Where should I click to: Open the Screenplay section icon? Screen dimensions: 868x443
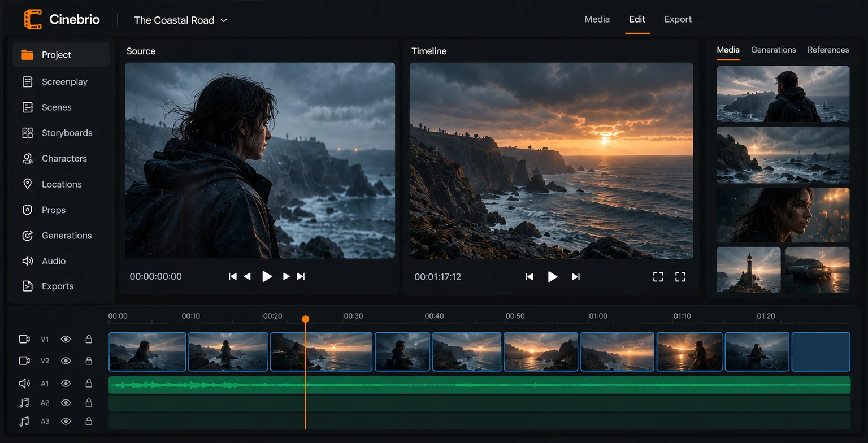pos(27,82)
